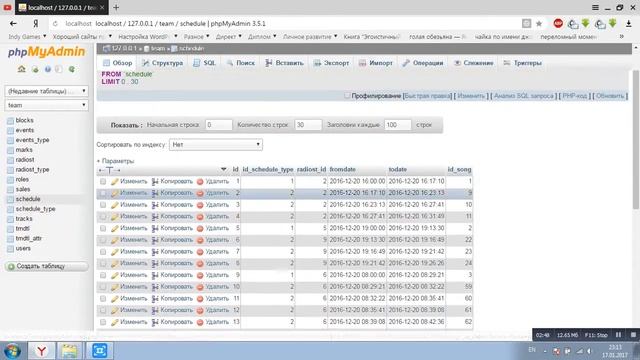The image size is (640, 360).
Task: Click copy icon for row id 3
Action: pyautogui.click(x=155, y=205)
